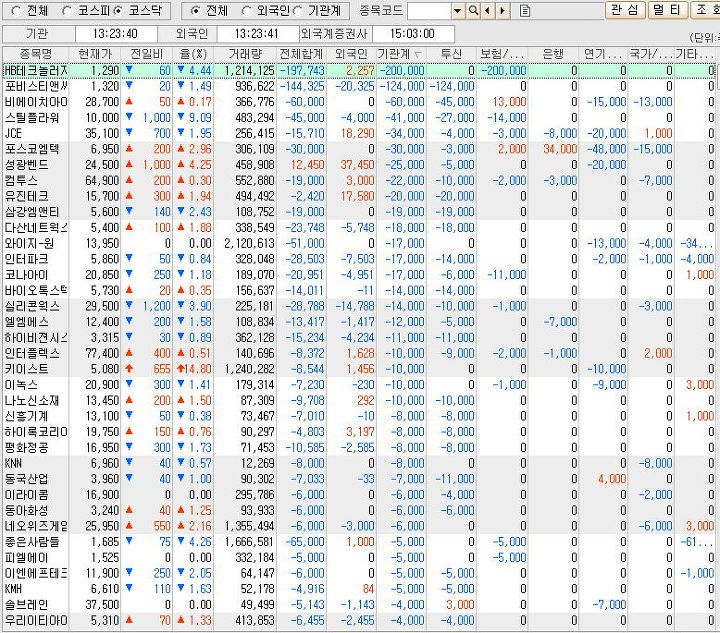Sort by 전일비 column header

(147, 54)
